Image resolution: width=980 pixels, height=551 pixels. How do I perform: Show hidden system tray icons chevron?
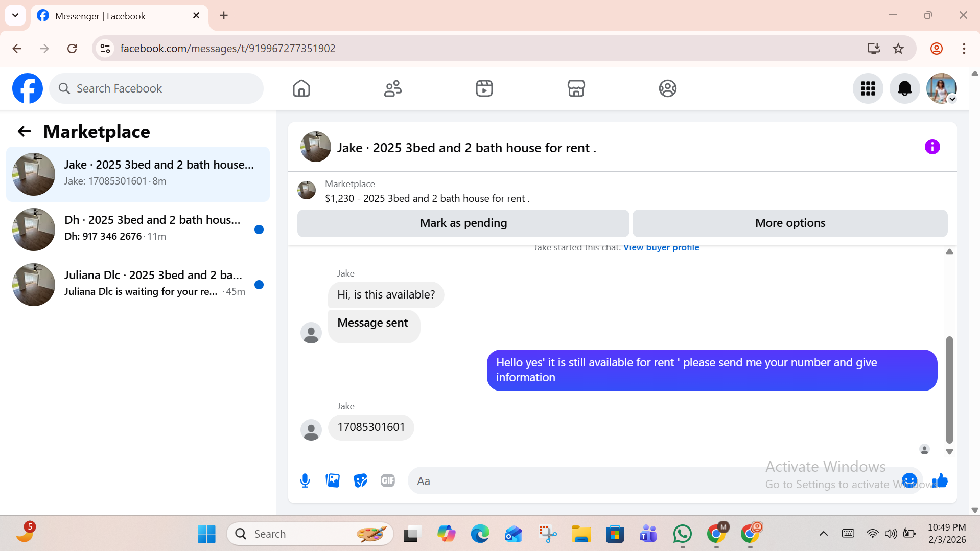[824, 534]
